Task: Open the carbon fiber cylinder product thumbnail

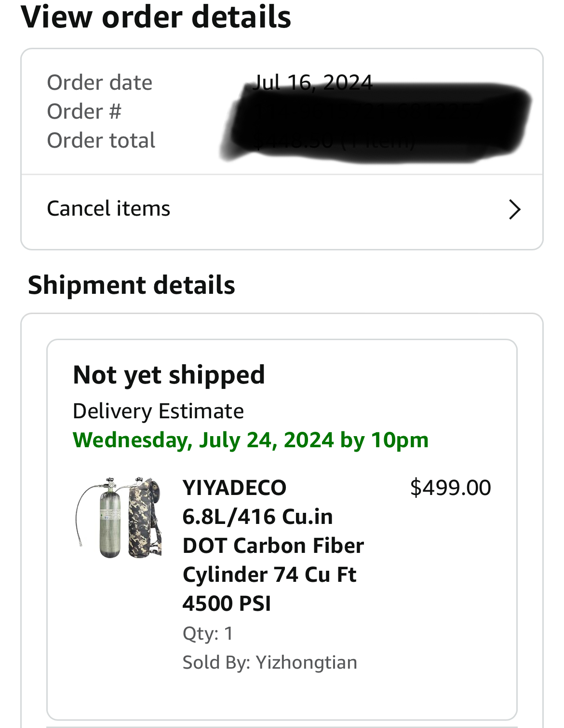Action: coord(119,518)
